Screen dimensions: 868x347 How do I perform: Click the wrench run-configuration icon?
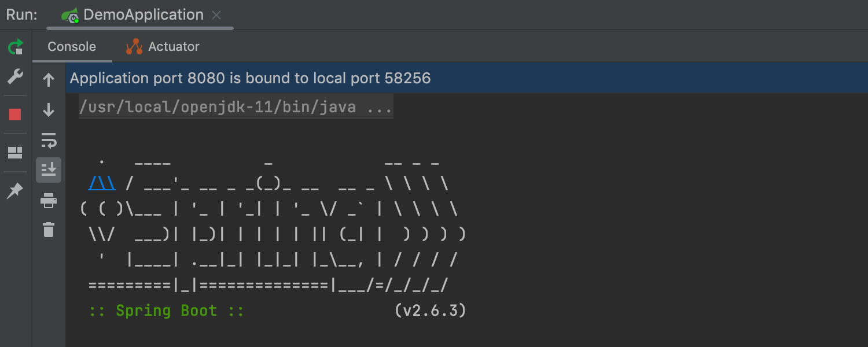(16, 76)
